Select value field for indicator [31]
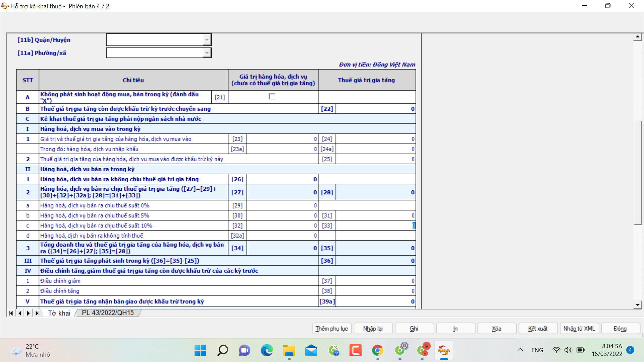 tap(376, 215)
